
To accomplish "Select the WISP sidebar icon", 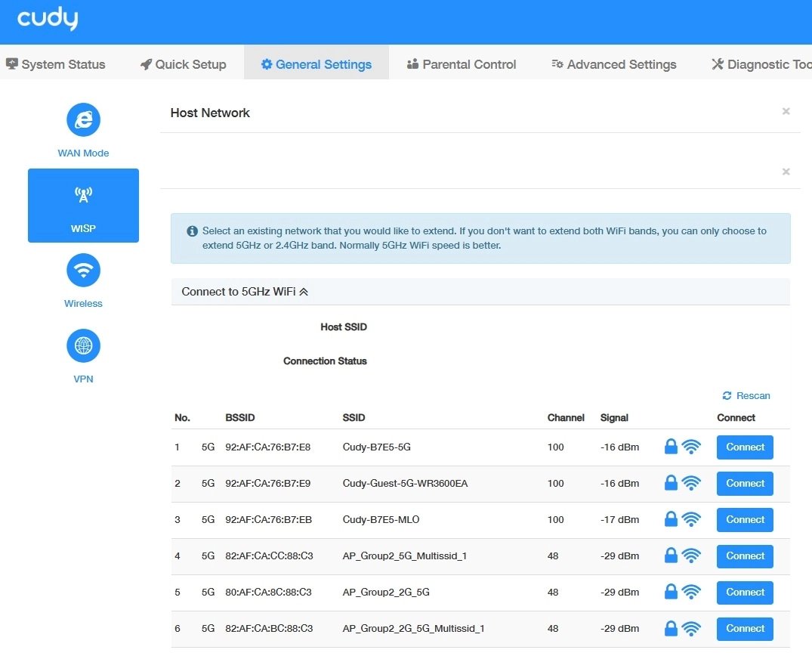I will click(83, 195).
